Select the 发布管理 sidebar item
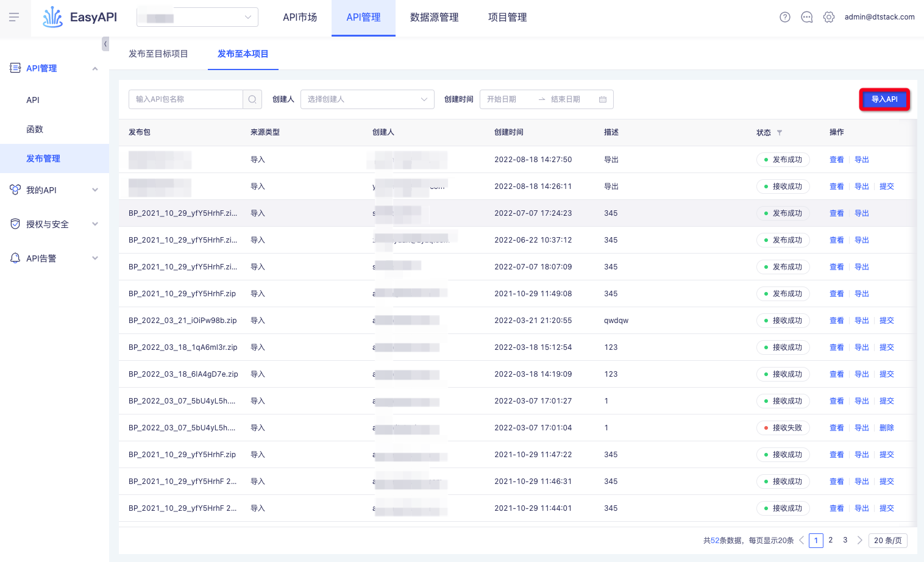The height and width of the screenshot is (562, 924). click(x=55, y=158)
